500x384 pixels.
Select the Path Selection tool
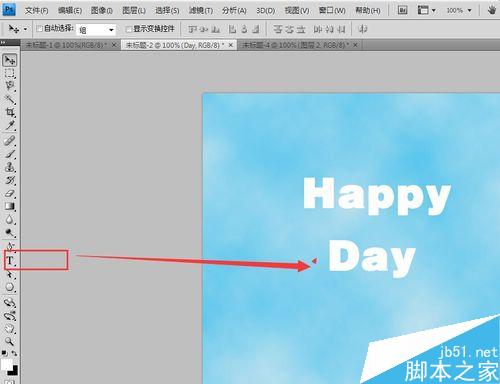click(x=10, y=274)
